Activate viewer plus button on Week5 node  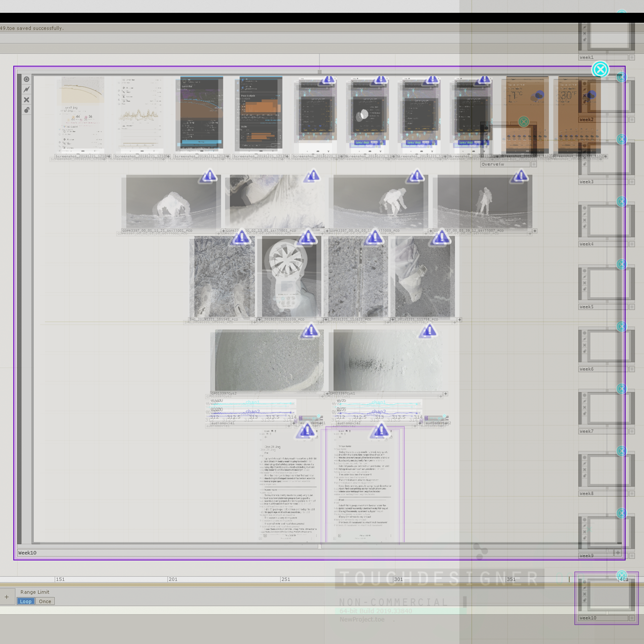[x=632, y=307]
